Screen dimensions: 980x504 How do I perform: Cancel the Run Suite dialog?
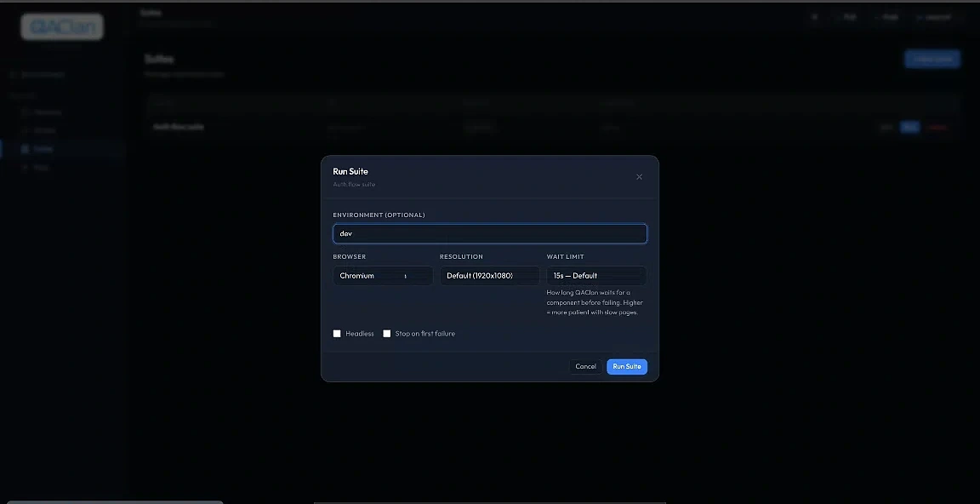click(x=585, y=366)
